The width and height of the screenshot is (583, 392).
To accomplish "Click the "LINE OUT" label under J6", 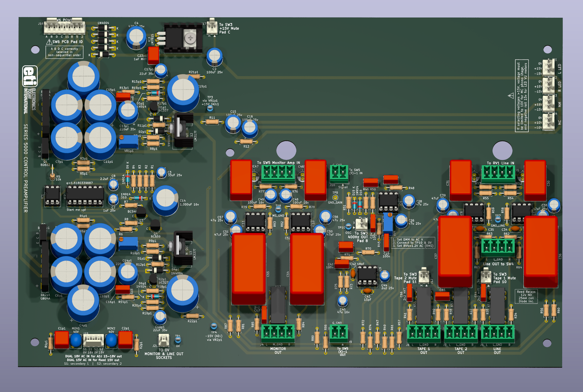I will point(497,350).
